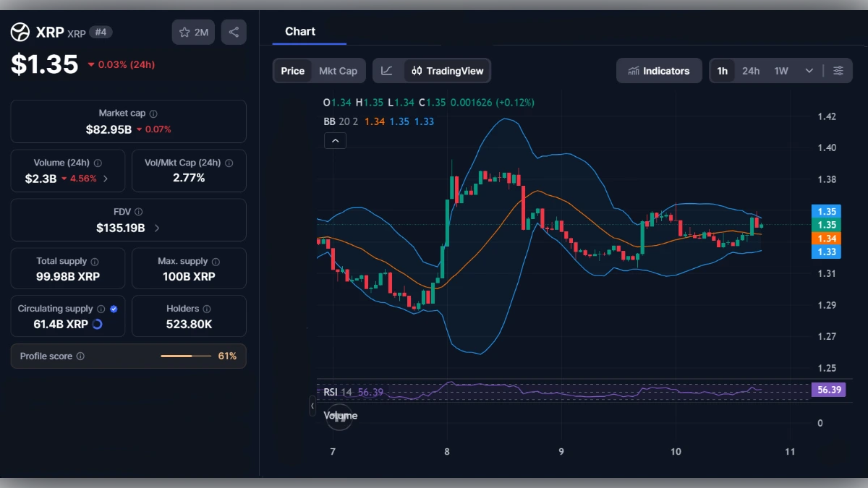Toggle the watchlist star showing 2M
The width and height of the screenshot is (868, 488).
coord(192,32)
